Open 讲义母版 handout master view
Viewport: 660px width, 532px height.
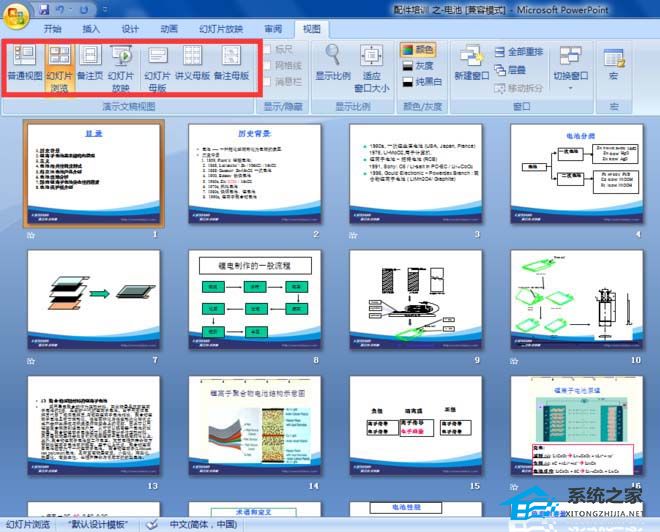click(192, 64)
